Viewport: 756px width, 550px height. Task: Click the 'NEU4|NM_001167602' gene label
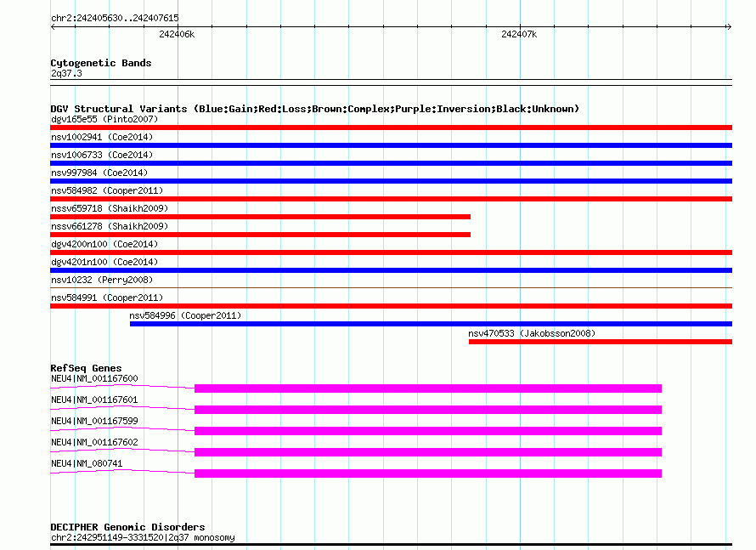(94, 442)
